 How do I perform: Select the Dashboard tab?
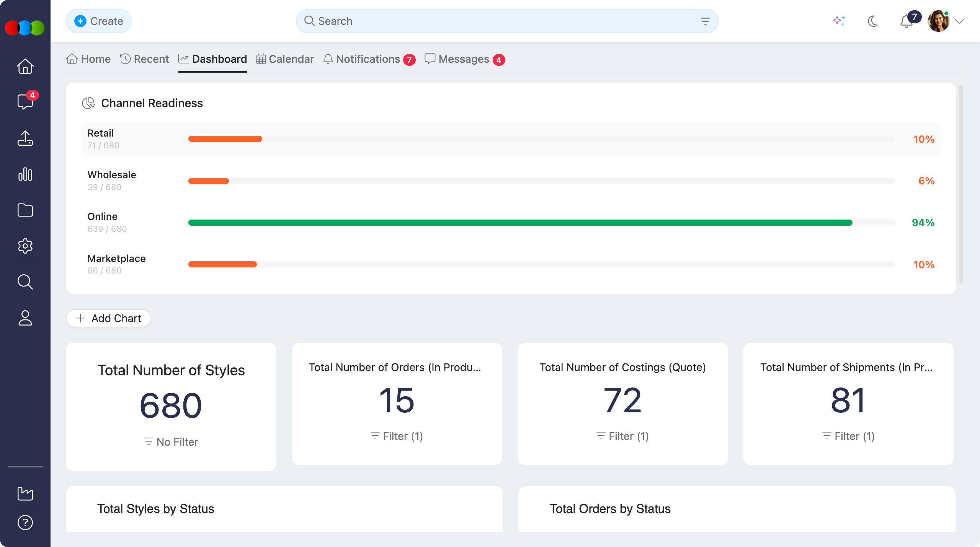(x=213, y=59)
